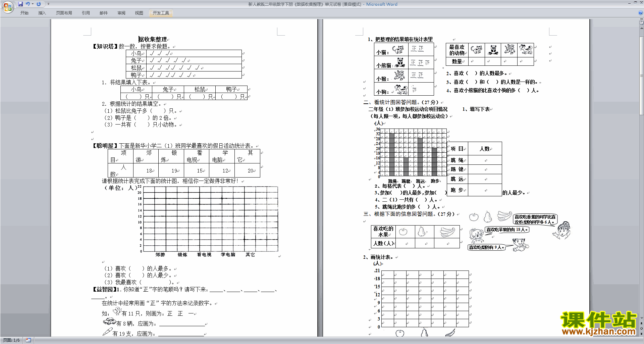The height and width of the screenshot is (344, 644).
Task: Open the 开始 ribbon tab
Action: click(x=24, y=13)
